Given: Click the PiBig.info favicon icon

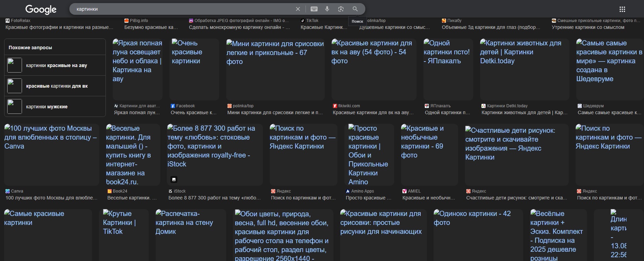Looking at the screenshot, I should click(x=126, y=21).
